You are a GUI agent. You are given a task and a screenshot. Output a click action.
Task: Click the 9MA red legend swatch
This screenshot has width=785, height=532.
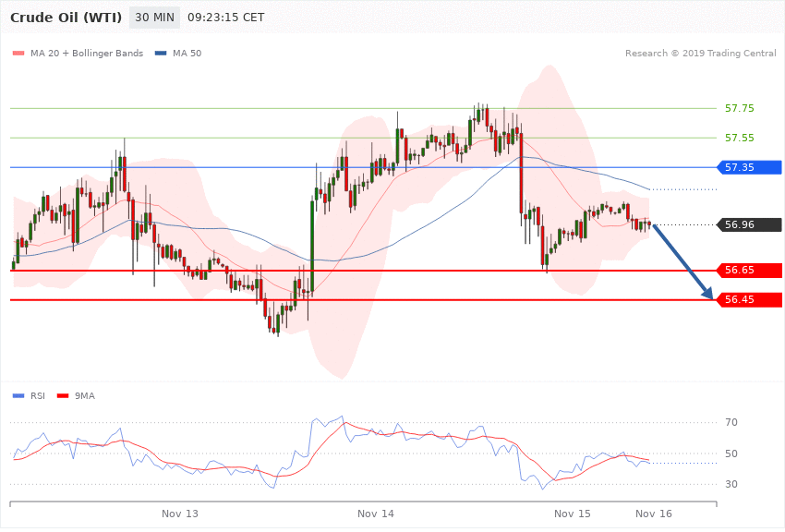pos(63,396)
